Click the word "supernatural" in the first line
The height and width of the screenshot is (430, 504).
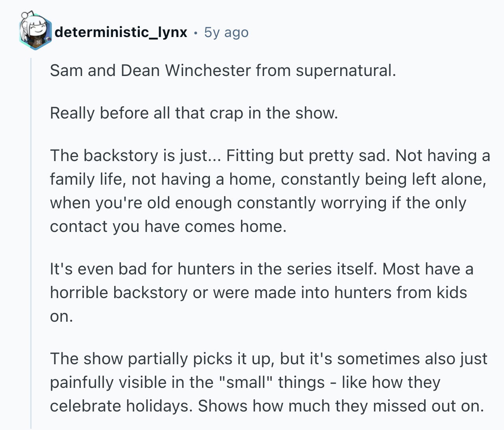[344, 70]
